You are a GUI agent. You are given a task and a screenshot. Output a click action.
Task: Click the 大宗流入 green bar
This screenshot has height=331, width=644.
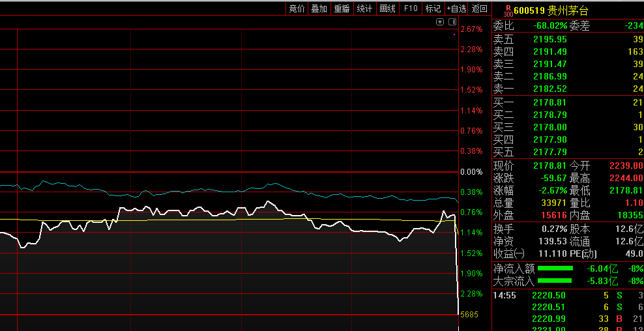(x=555, y=280)
